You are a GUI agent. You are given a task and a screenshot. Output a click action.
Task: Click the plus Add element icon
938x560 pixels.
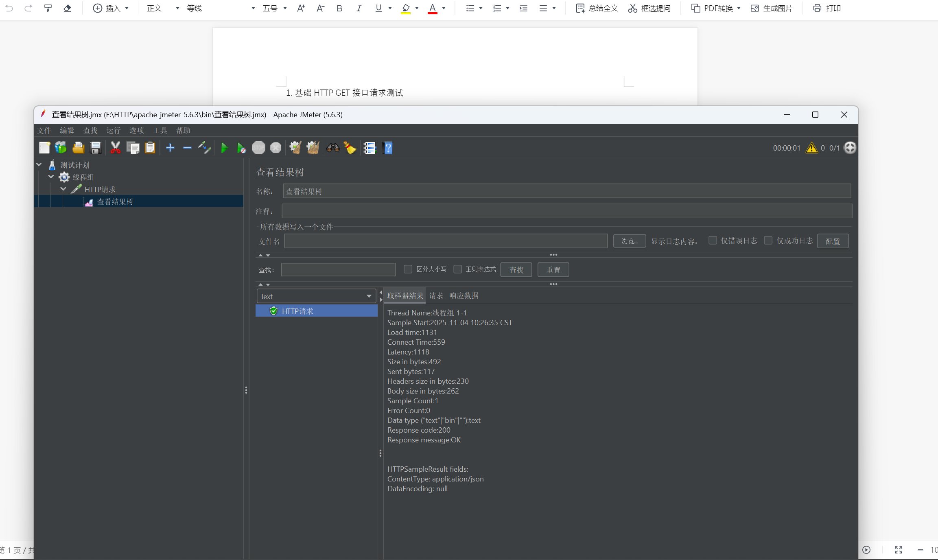tap(170, 148)
